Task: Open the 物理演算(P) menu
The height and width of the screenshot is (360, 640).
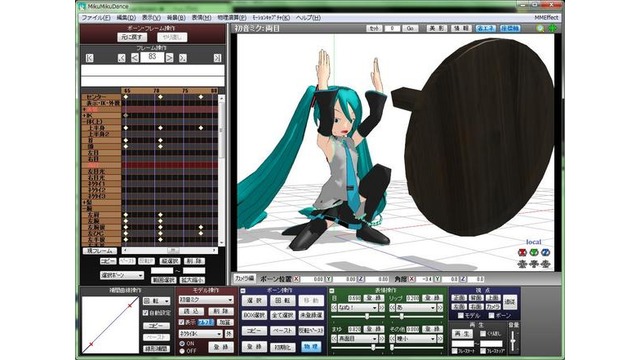Action: [x=232, y=18]
